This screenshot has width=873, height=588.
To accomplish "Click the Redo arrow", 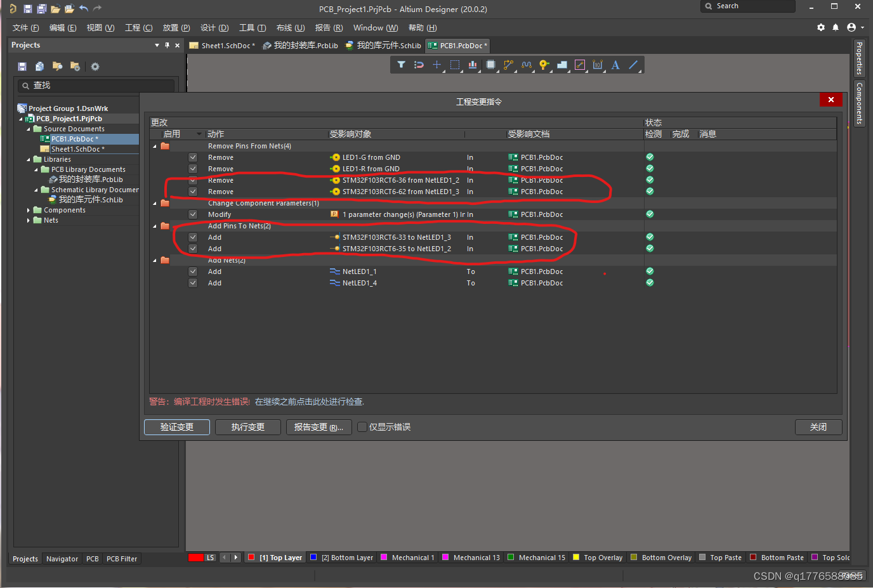I will point(97,9).
